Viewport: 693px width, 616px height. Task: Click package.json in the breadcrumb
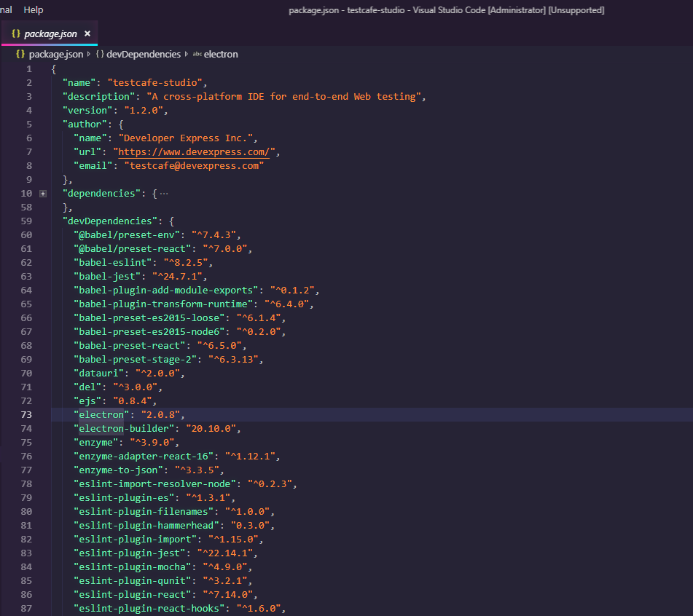[x=55, y=55]
